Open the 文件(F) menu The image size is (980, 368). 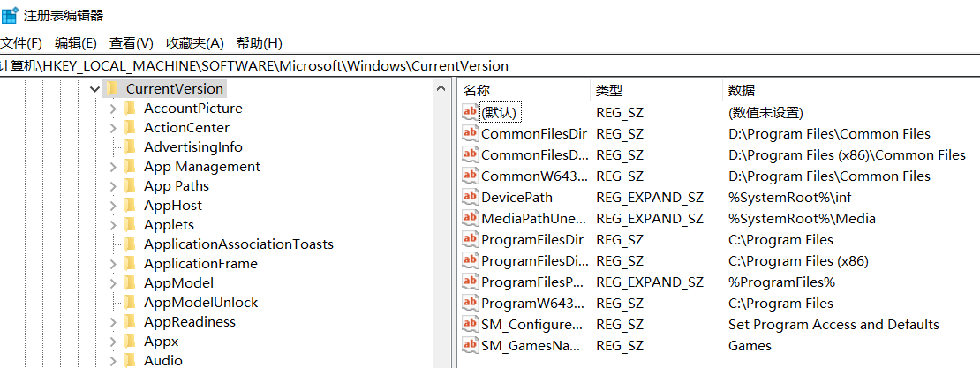pos(20,43)
